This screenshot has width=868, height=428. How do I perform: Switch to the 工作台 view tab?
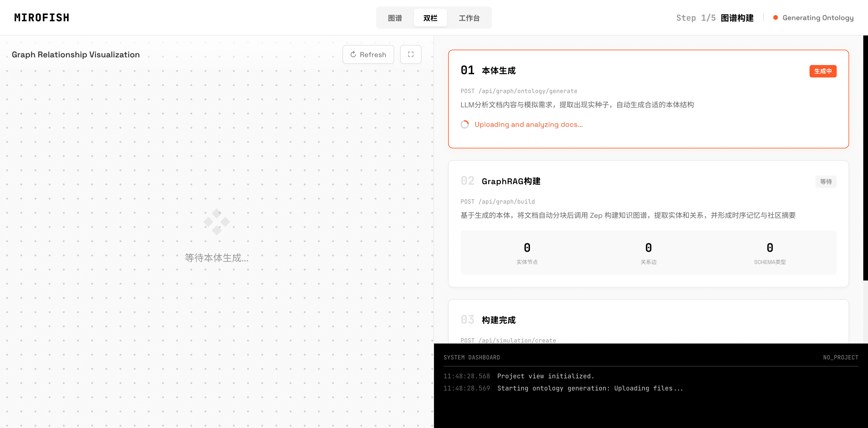(469, 18)
